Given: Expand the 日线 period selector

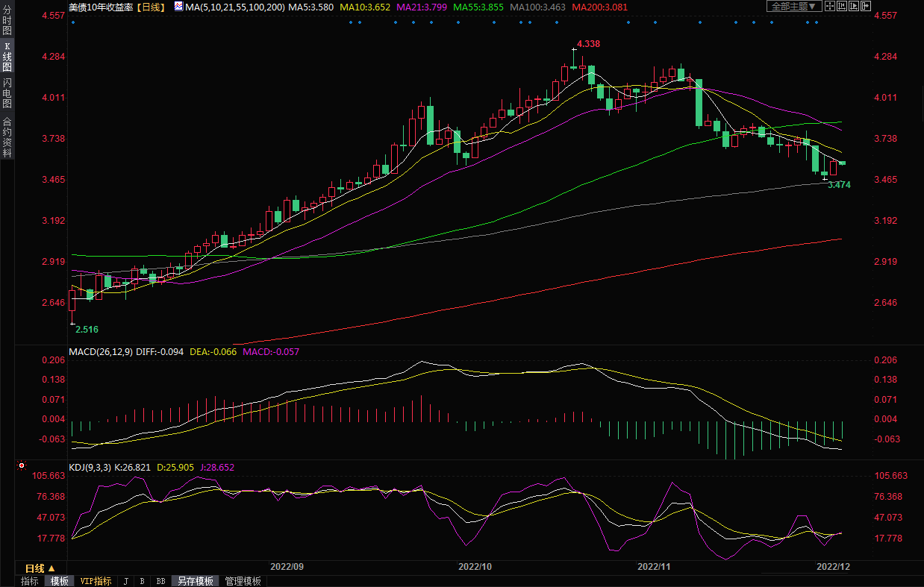Looking at the screenshot, I should (x=40, y=568).
